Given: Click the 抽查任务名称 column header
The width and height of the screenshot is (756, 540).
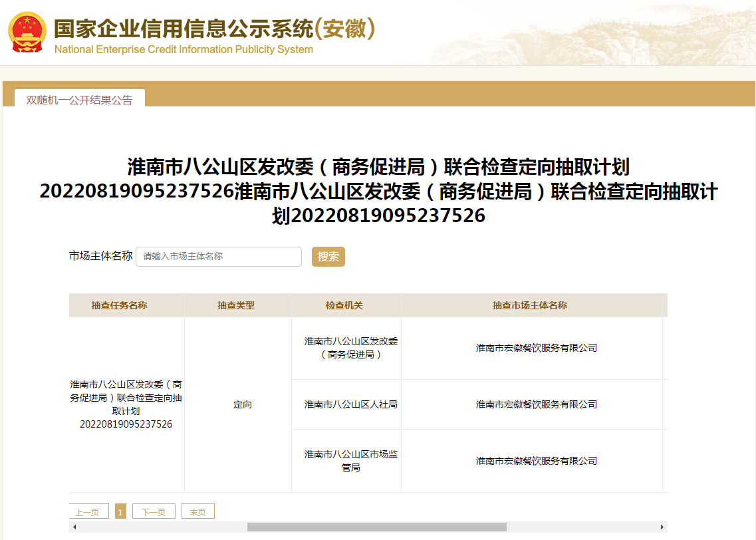Looking at the screenshot, I should (120, 305).
